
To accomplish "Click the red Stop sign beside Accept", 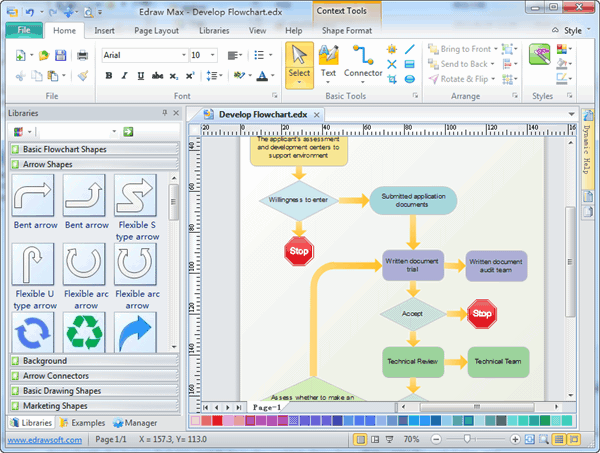I will [482, 314].
